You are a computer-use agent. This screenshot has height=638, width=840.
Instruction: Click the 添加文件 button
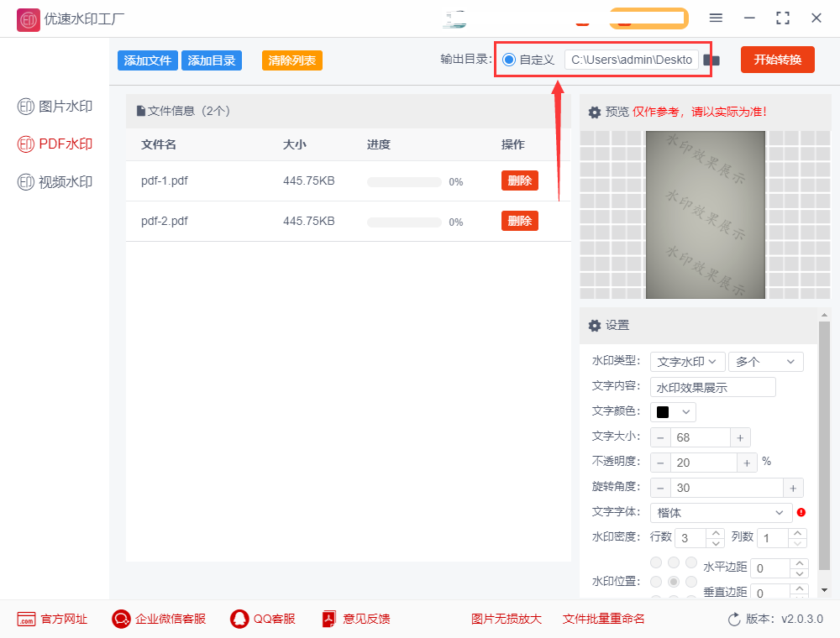point(147,60)
